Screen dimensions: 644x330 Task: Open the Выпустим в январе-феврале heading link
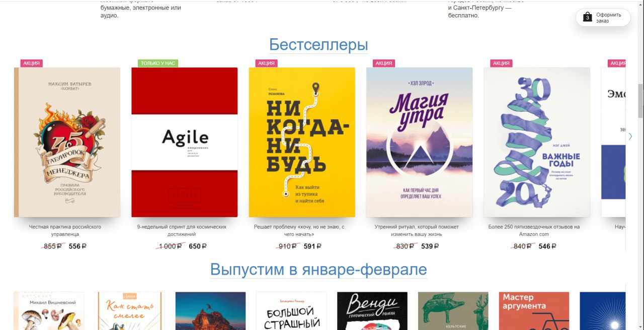click(x=318, y=269)
